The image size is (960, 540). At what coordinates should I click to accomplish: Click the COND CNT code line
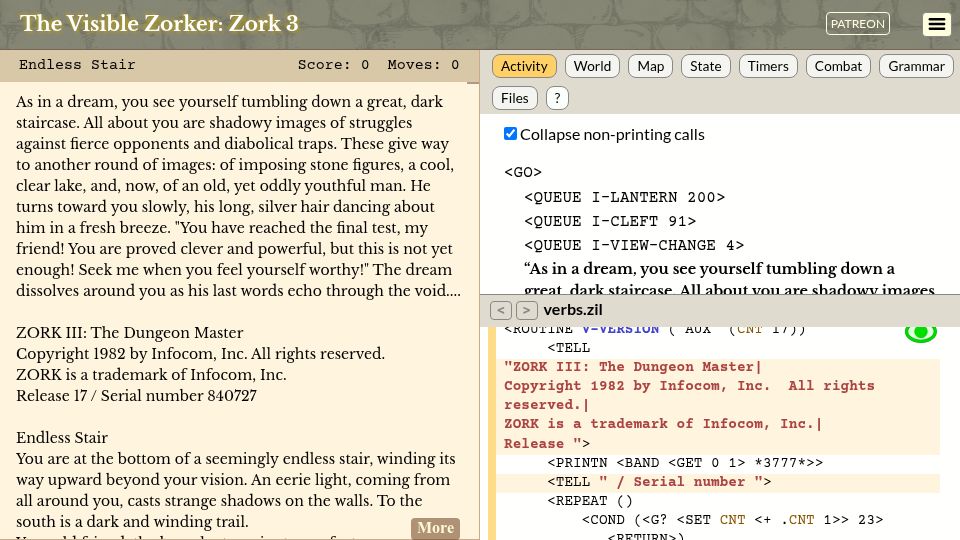(732, 520)
